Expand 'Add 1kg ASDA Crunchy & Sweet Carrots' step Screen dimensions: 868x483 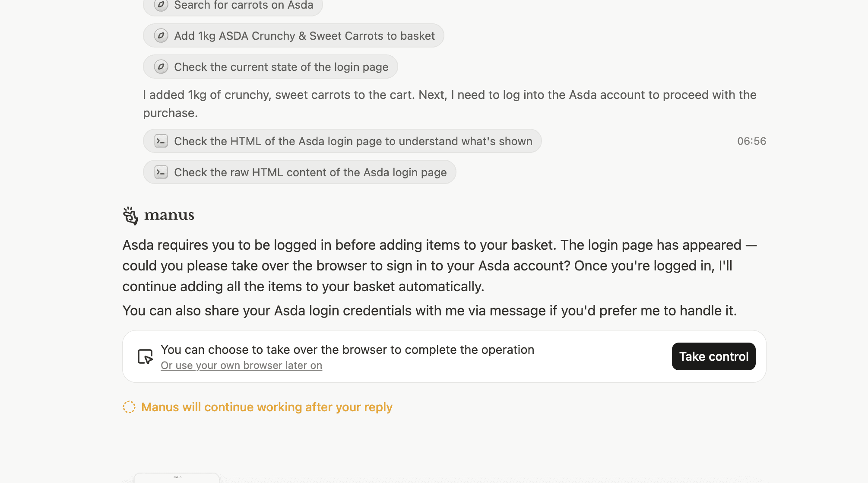pos(304,35)
